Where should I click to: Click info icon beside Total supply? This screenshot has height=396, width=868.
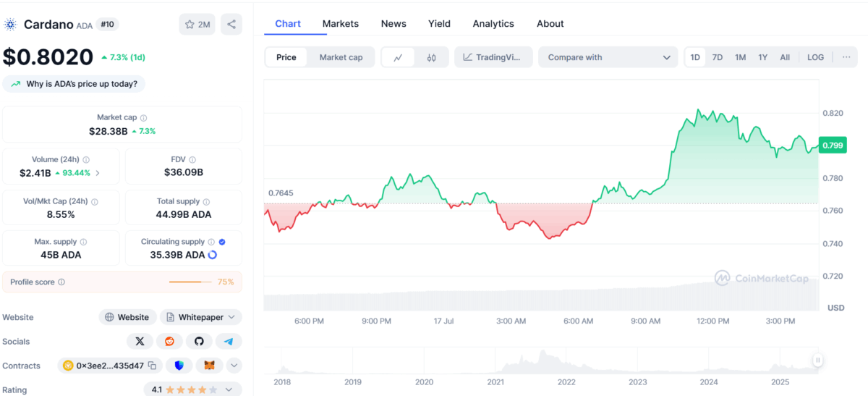click(x=206, y=201)
